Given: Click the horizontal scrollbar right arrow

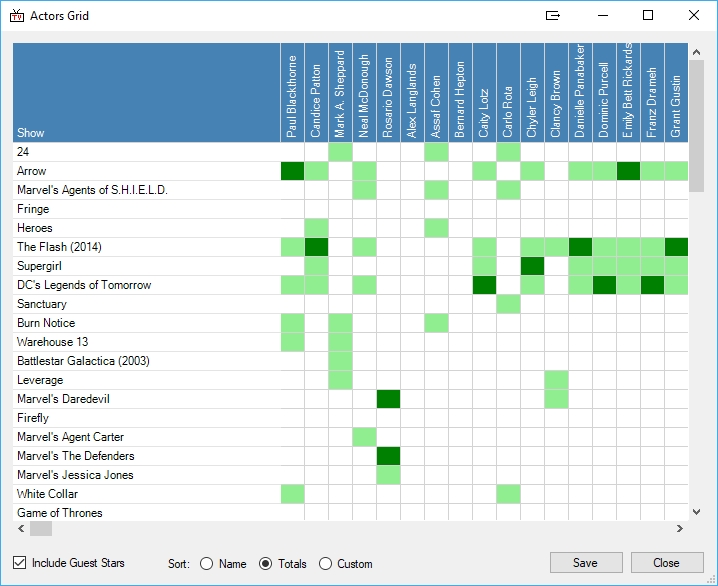Looking at the screenshot, I should point(680,528).
